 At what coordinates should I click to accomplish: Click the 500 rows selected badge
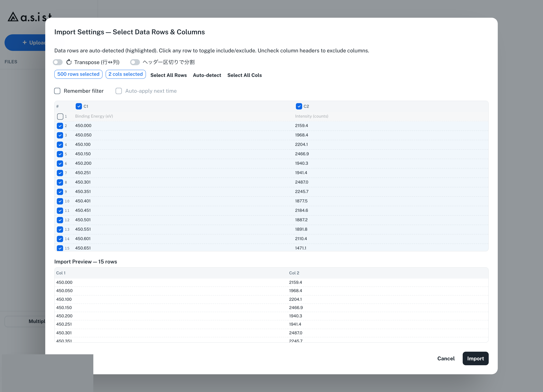78,74
